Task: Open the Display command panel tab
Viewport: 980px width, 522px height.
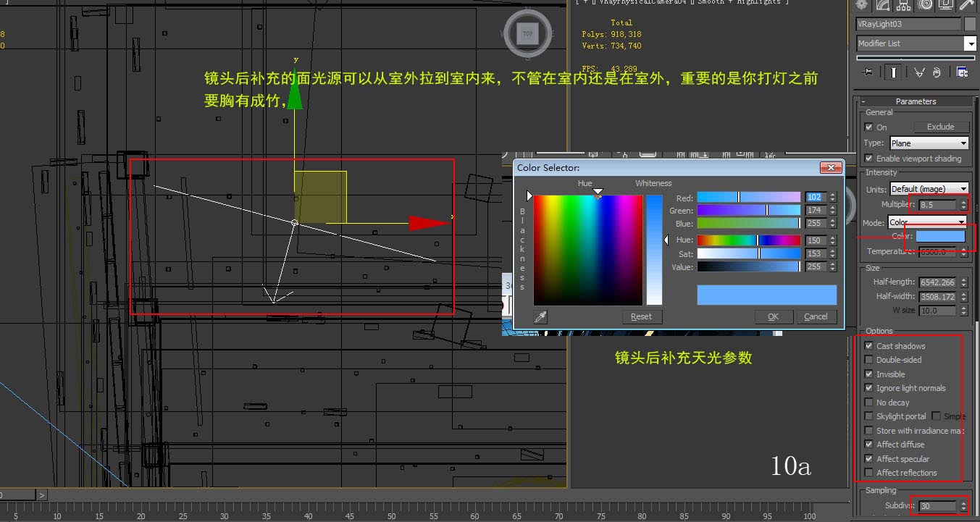Action: point(946,5)
